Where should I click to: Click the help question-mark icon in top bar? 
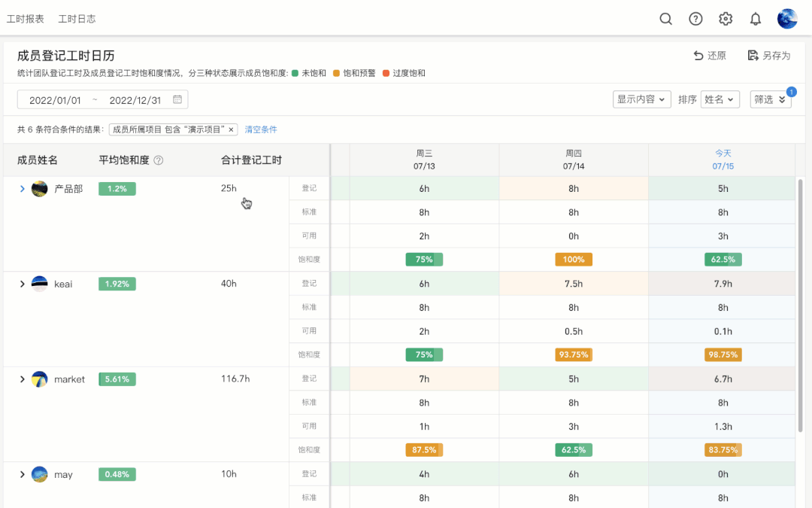[x=695, y=19]
